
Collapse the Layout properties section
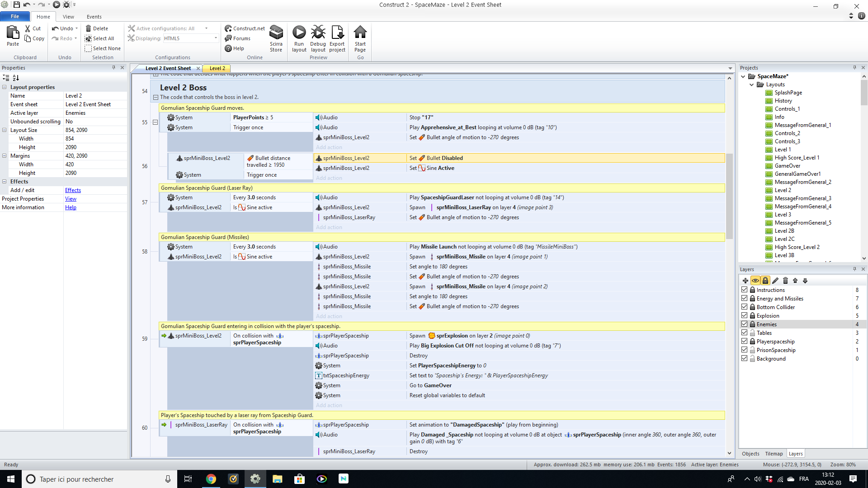(x=5, y=87)
